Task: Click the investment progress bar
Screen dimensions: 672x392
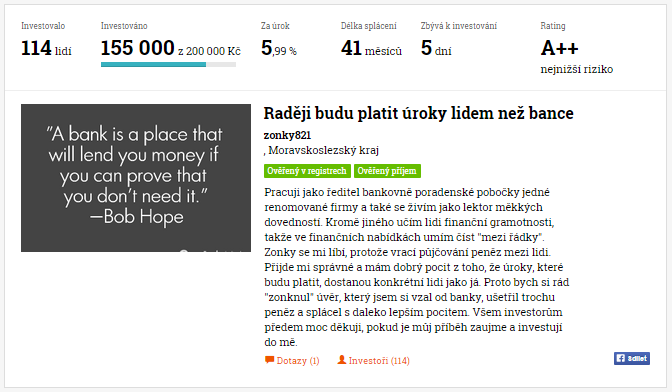Action: click(168, 65)
